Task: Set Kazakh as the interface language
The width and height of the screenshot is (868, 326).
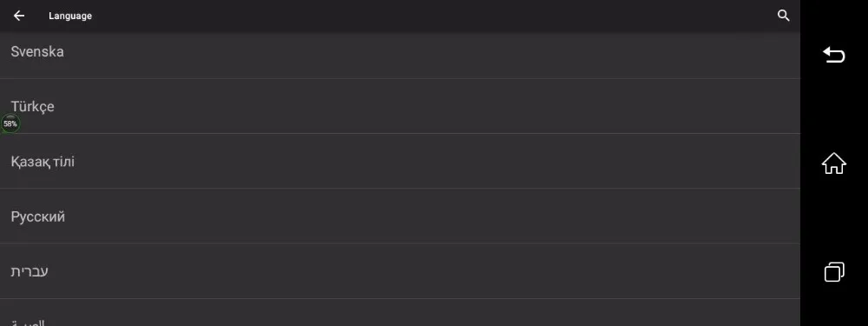Action: [400, 162]
